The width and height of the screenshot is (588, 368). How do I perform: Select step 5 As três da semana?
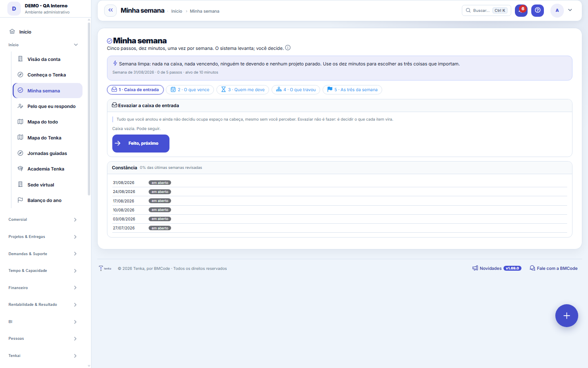point(352,90)
